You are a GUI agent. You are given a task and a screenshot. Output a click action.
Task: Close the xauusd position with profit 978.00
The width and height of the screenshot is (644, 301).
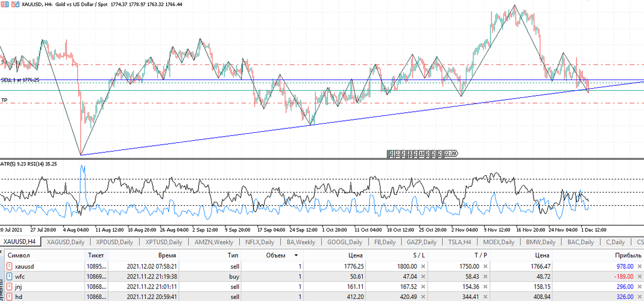[640, 267]
